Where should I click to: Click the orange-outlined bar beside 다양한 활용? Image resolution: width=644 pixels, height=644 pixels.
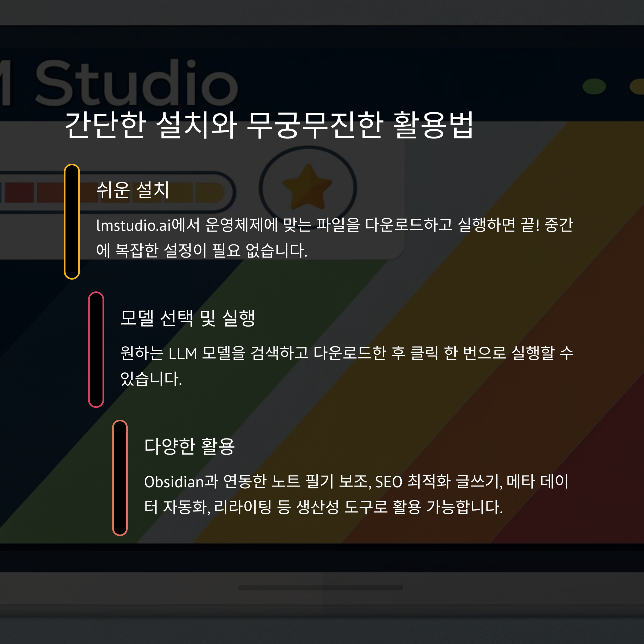point(120,478)
